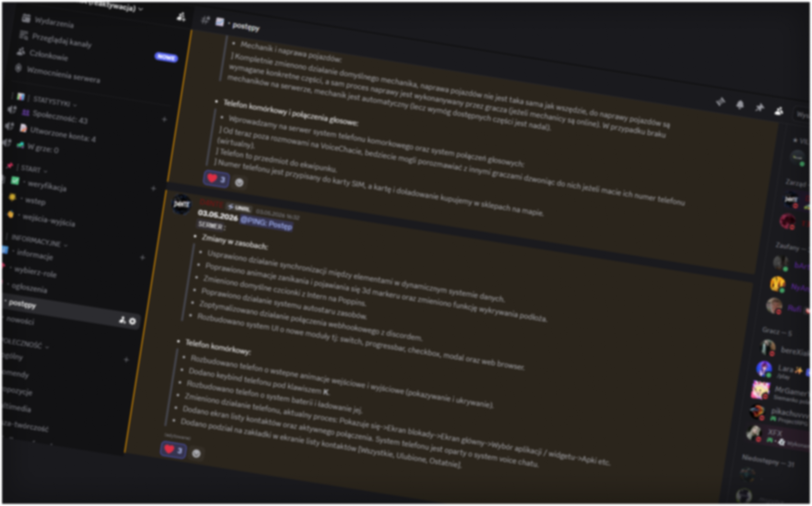Click the red author username of the message

(211, 203)
